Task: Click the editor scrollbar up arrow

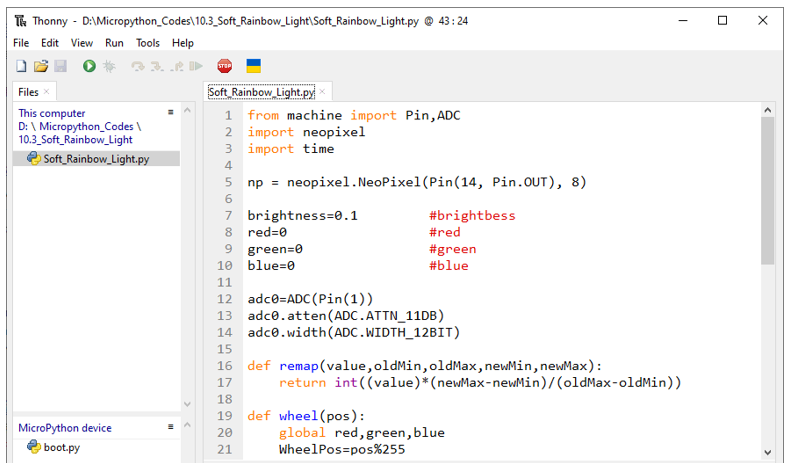Action: click(x=767, y=110)
